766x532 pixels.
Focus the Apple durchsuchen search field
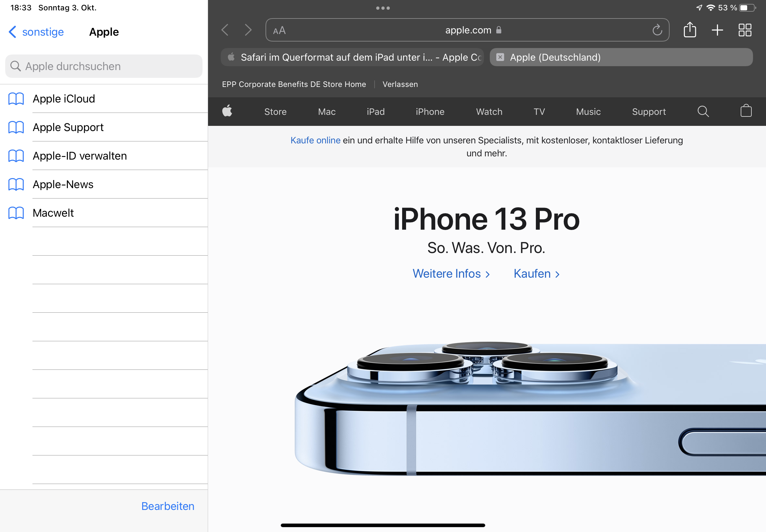[x=104, y=66]
